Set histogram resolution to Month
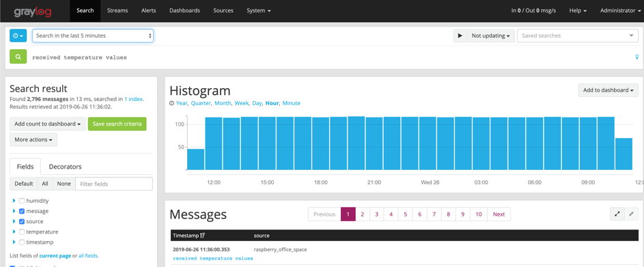This screenshot has width=644, height=267. click(x=223, y=103)
